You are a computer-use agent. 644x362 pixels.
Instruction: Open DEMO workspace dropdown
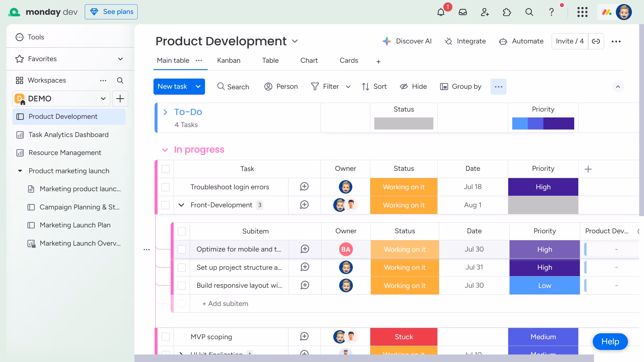(x=61, y=99)
